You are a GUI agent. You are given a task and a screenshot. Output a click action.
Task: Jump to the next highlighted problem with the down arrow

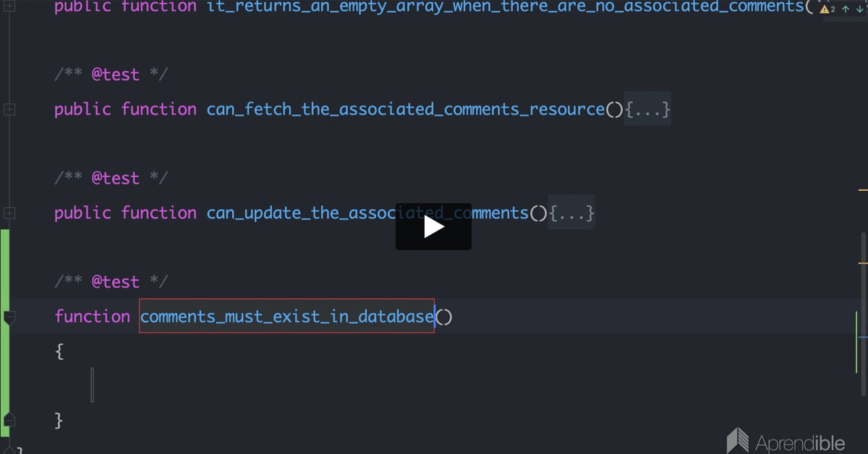[859, 9]
